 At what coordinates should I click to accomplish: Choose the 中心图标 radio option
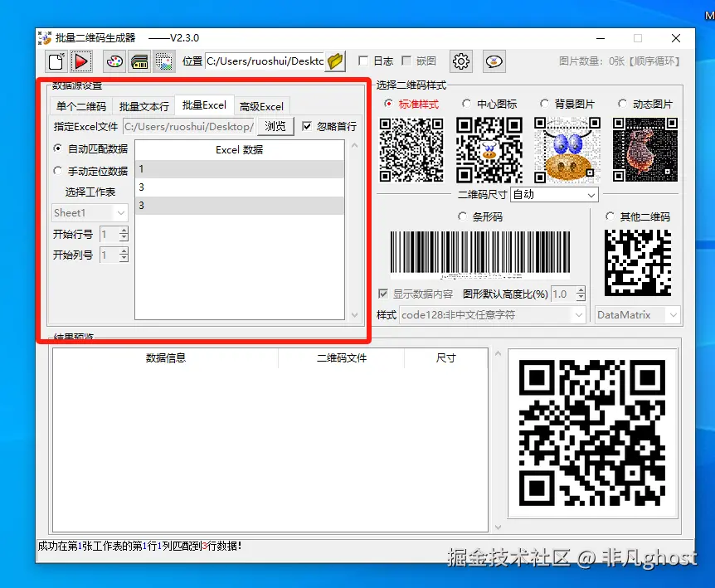(x=466, y=104)
